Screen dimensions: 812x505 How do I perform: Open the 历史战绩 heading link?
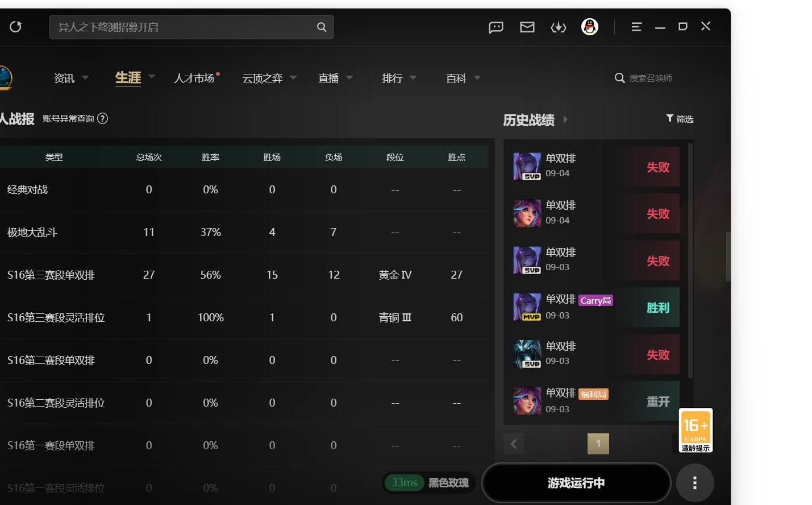(528, 120)
